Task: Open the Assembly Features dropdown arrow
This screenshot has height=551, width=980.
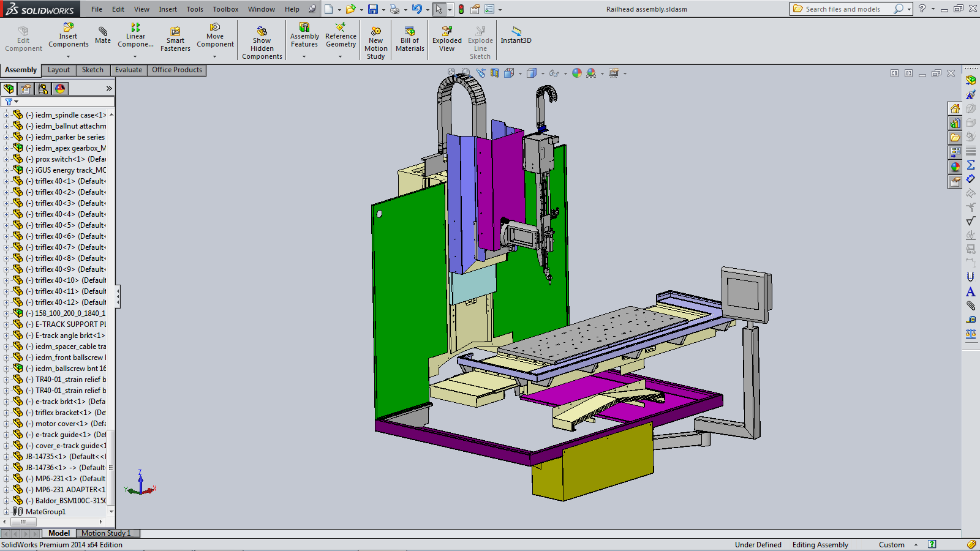Action: [304, 56]
